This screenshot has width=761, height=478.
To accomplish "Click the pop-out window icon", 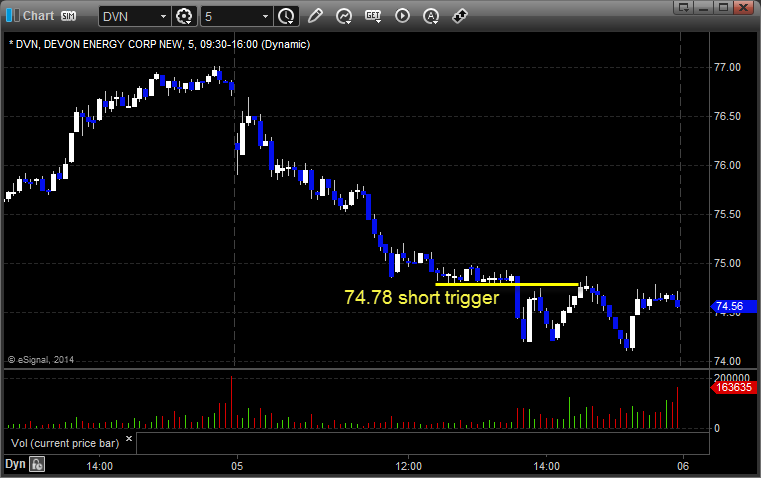I will click(683, 7).
